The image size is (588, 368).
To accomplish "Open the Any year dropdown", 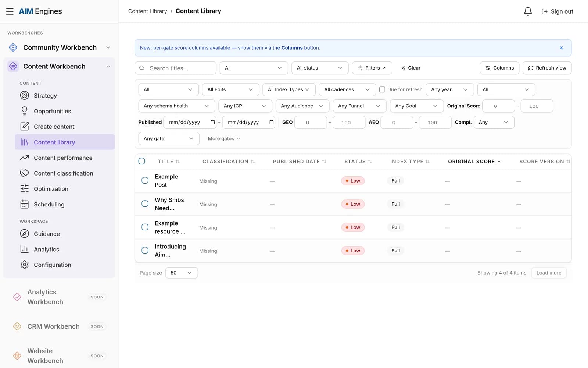I will pos(450,89).
